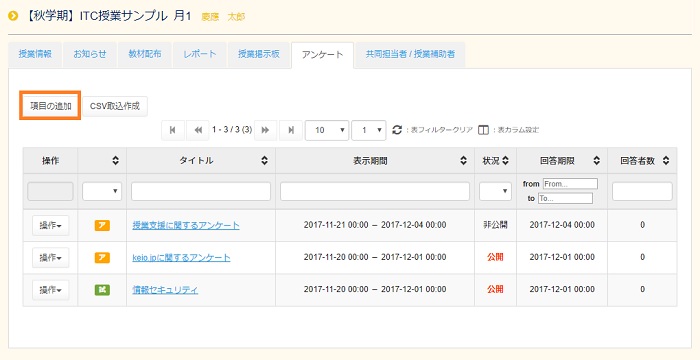This screenshot has width=700, height=360.
Task: Go to first page of the table
Action: coord(173,130)
